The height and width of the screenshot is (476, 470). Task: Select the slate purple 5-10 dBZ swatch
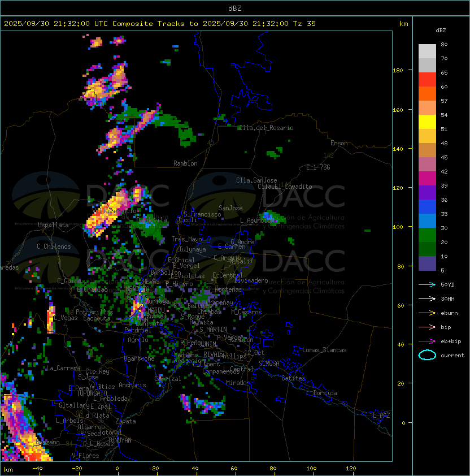427,263
